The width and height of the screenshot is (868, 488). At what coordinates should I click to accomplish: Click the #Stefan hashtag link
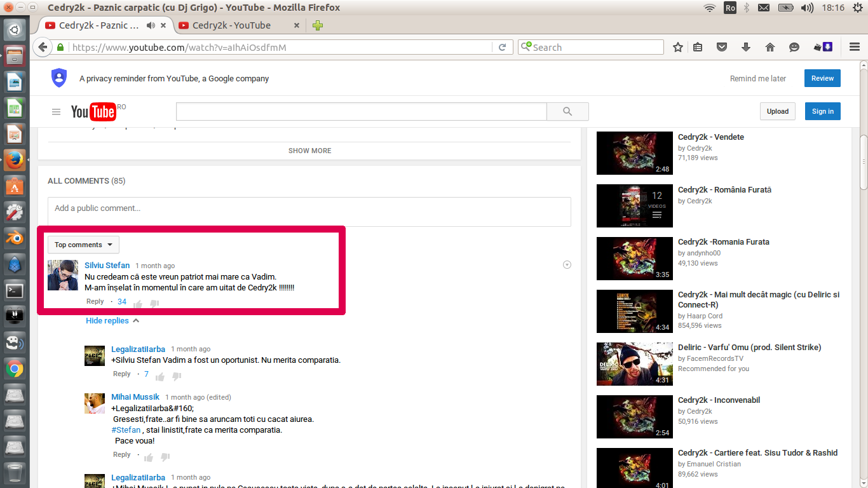tap(126, 430)
